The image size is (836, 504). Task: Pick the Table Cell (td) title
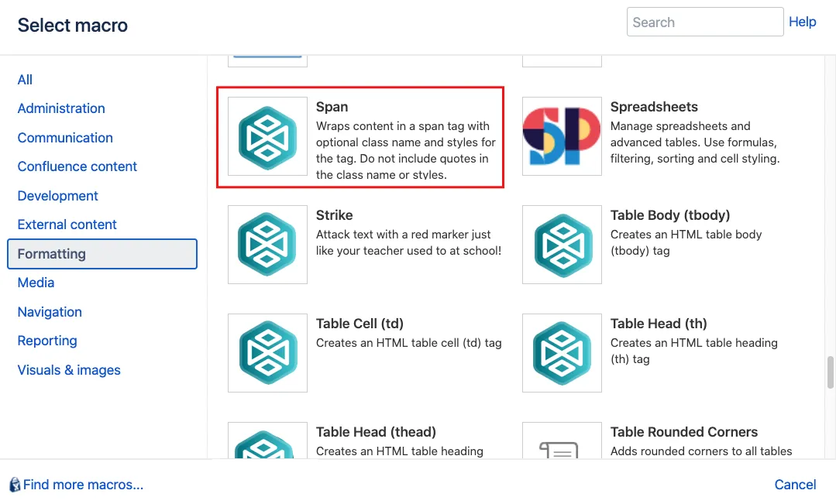coord(360,324)
